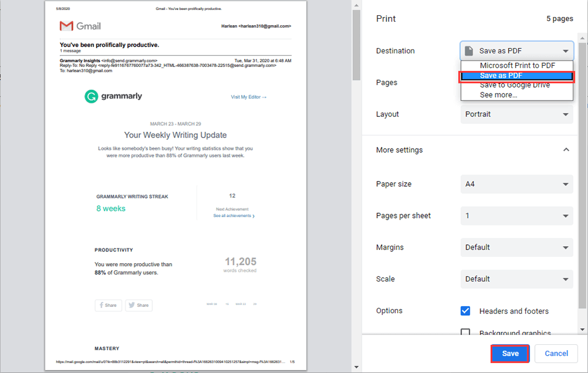Click settings panel scrollbar up arrow
Image resolution: width=588 pixels, height=373 pixels.
[582, 38]
